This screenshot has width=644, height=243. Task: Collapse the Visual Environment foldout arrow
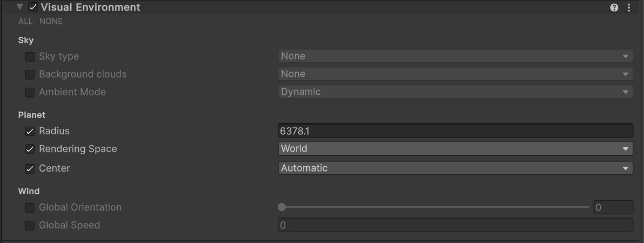[x=20, y=8]
